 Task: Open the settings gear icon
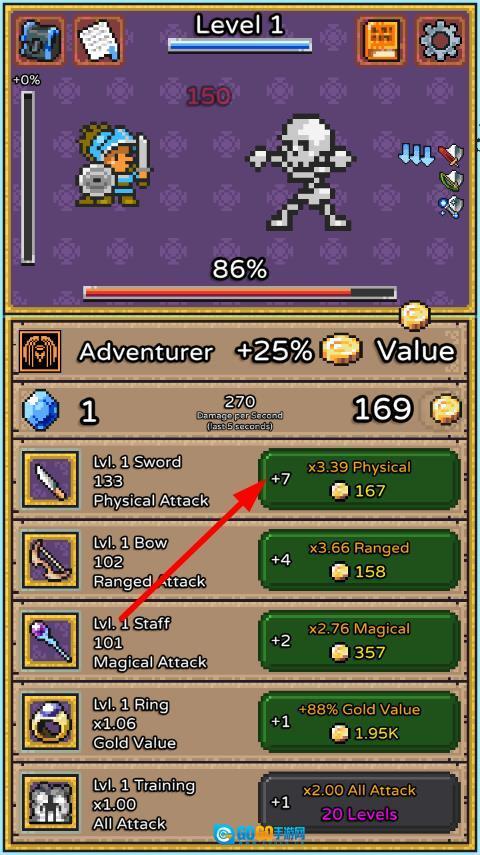coord(440,41)
